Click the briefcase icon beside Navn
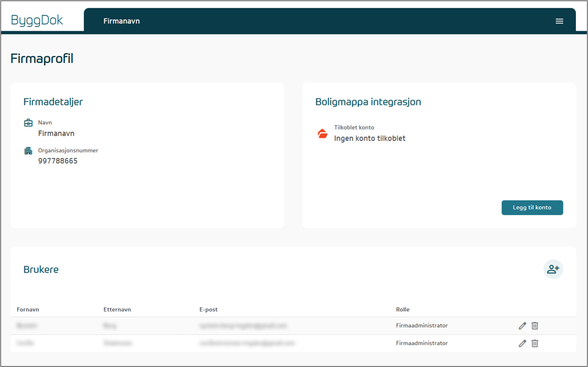This screenshot has height=367, width=588. [x=28, y=123]
